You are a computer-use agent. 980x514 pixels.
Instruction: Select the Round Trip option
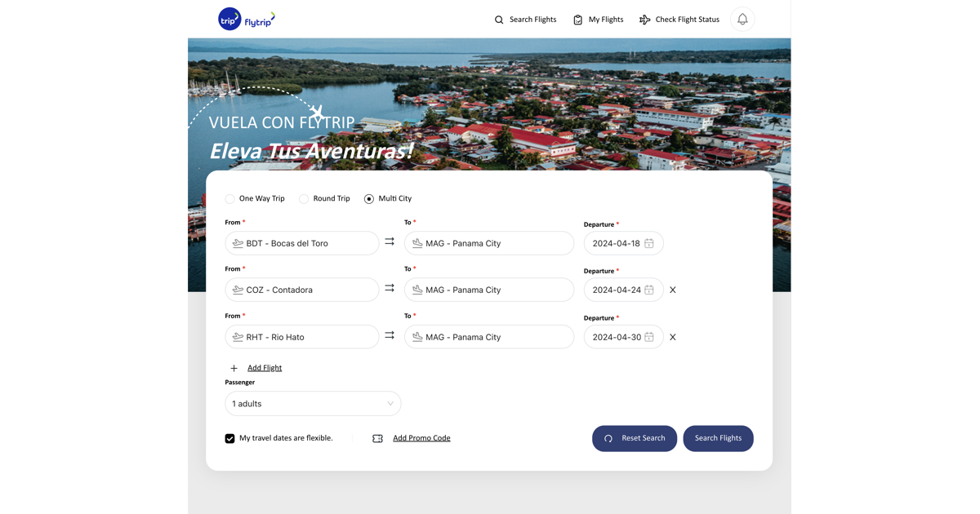coord(302,198)
